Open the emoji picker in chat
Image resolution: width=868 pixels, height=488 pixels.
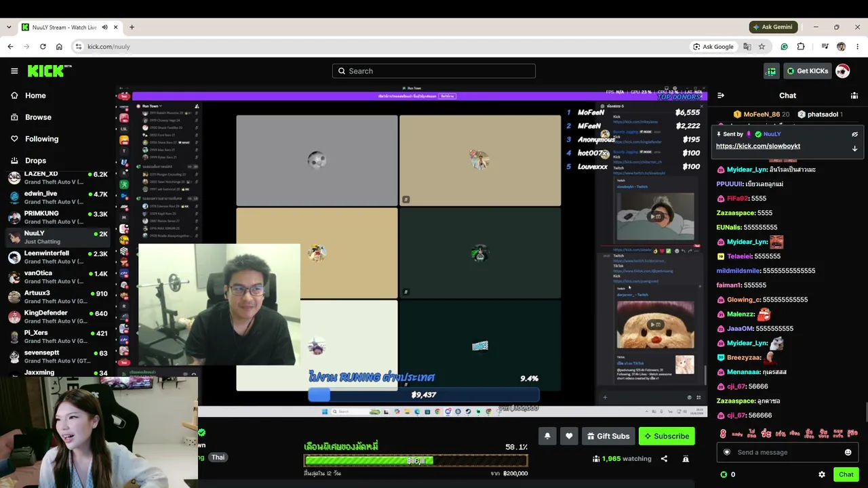click(x=848, y=452)
